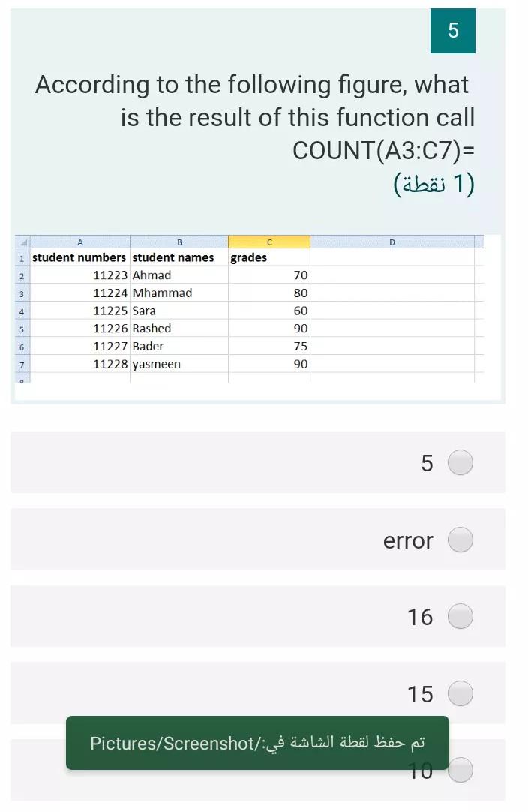
Task: Tap the highlighted column C header
Action: click(x=269, y=242)
